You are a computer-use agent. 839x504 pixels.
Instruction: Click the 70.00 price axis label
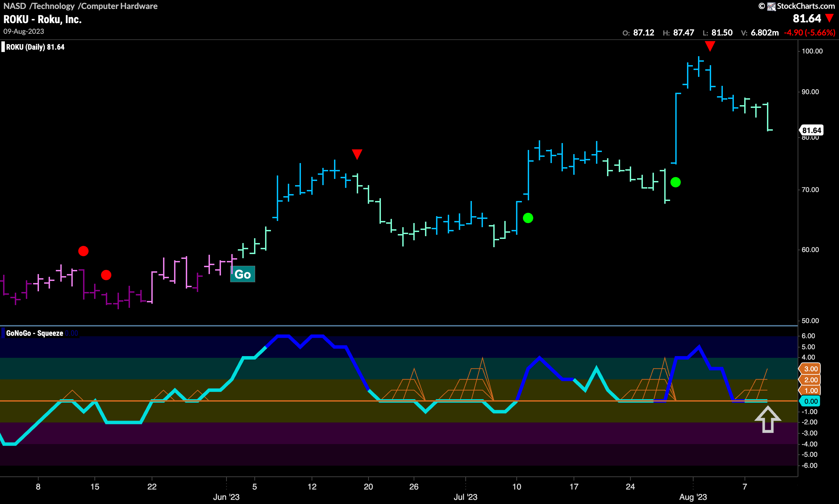[x=810, y=190]
